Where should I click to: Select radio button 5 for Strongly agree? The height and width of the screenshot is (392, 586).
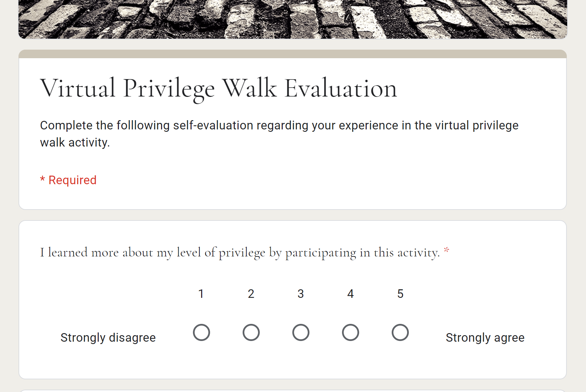[400, 332]
